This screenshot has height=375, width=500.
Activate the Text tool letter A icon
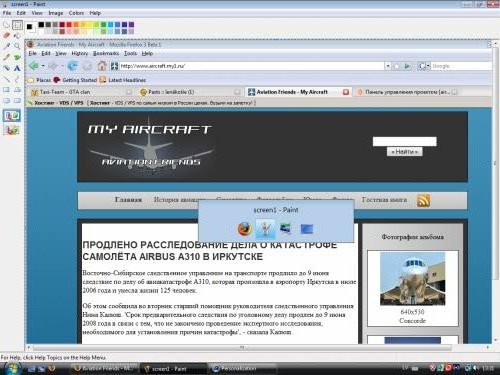[17, 68]
